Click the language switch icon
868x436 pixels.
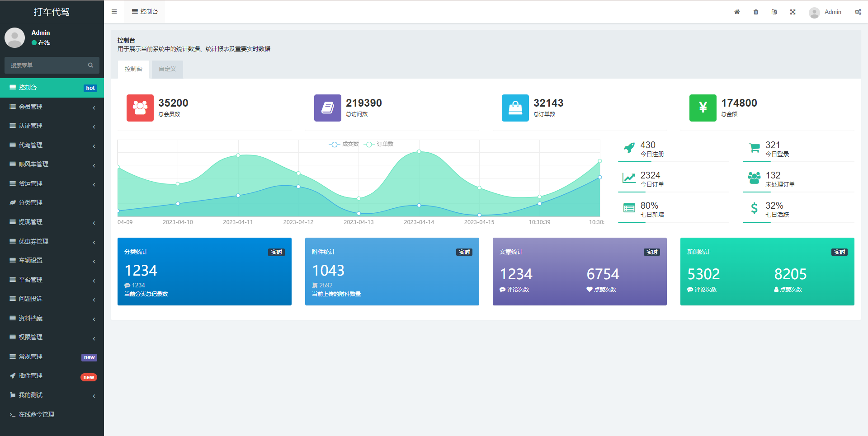coord(774,12)
